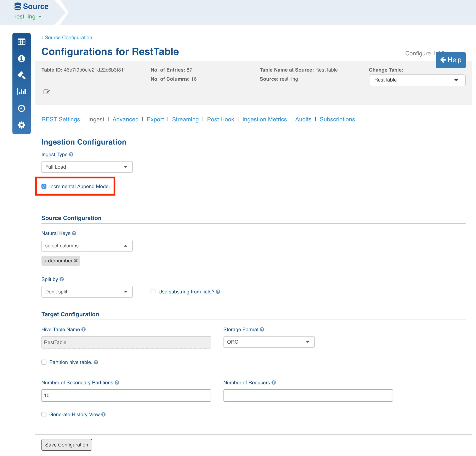Open the Ingestion Metrics tab
Image resolution: width=476 pixels, height=456 pixels.
pos(264,119)
